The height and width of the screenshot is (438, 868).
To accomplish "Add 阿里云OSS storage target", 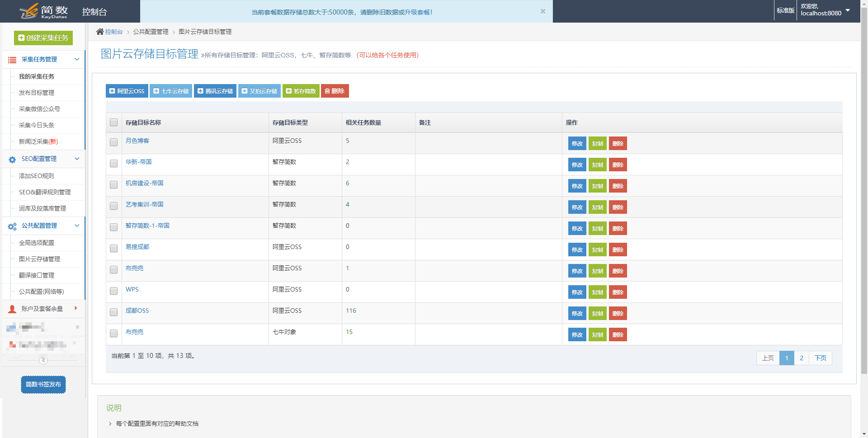I will [127, 91].
